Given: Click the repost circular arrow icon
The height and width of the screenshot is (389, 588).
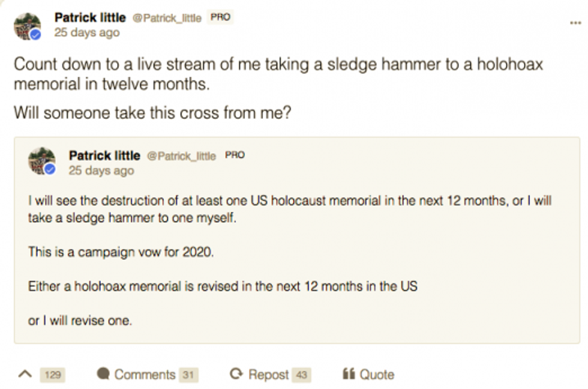Looking at the screenshot, I should [236, 375].
